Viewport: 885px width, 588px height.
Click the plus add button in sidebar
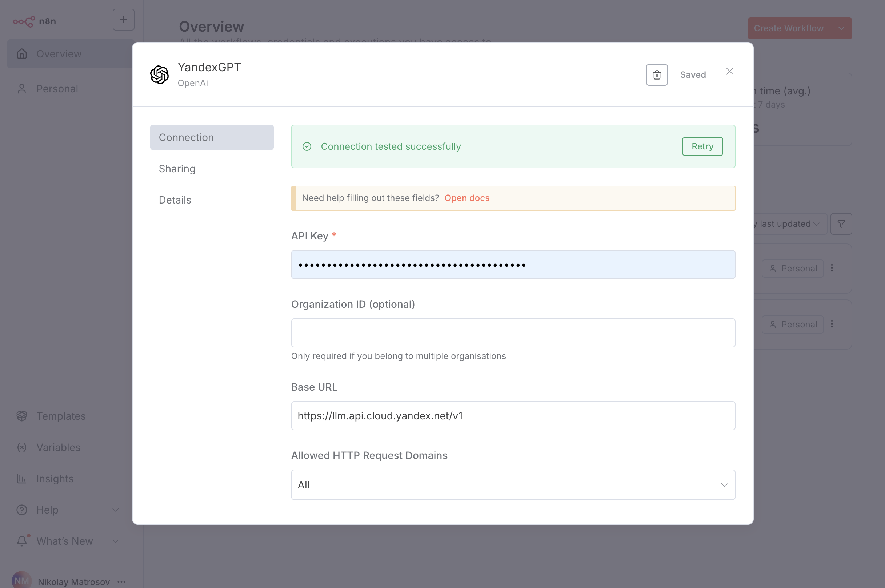tap(123, 20)
